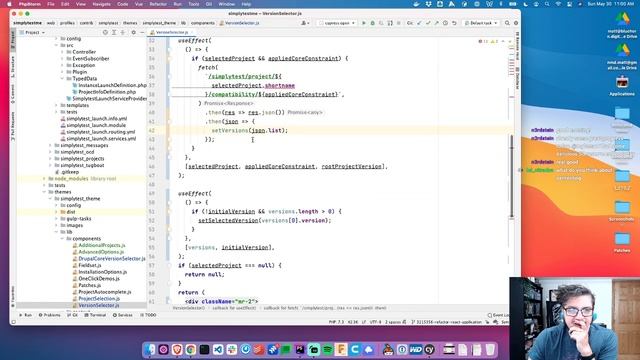This screenshot has height=360, width=640.
Task: Click Collapse All icon in Project panel
Action: (122, 32)
